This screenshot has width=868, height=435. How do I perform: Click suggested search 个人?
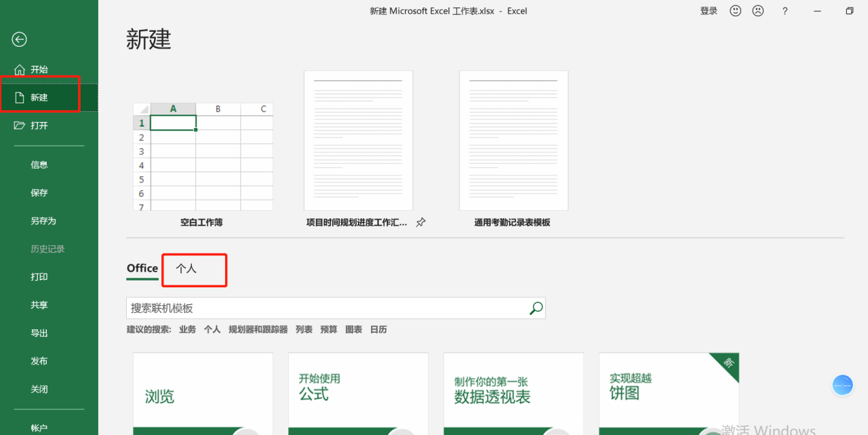[212, 329]
